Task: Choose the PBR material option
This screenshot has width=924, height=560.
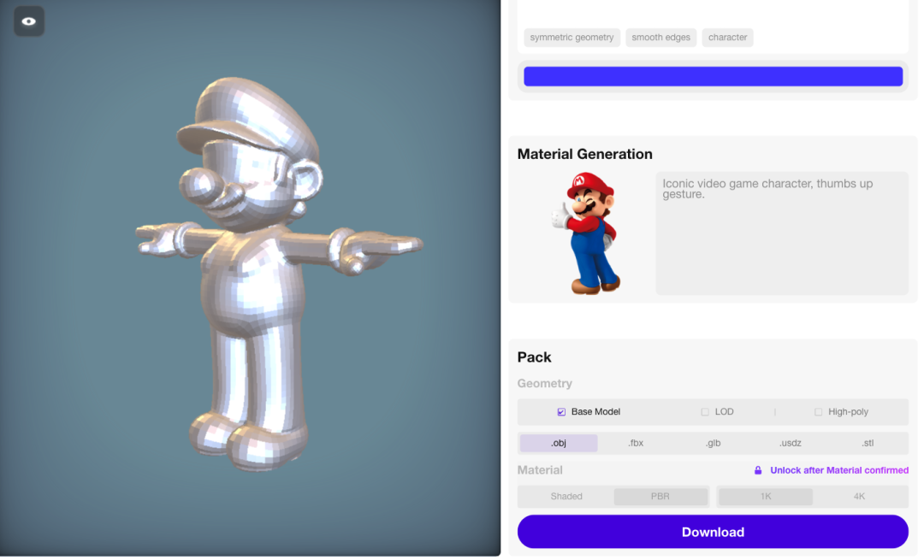Action: [x=660, y=497]
